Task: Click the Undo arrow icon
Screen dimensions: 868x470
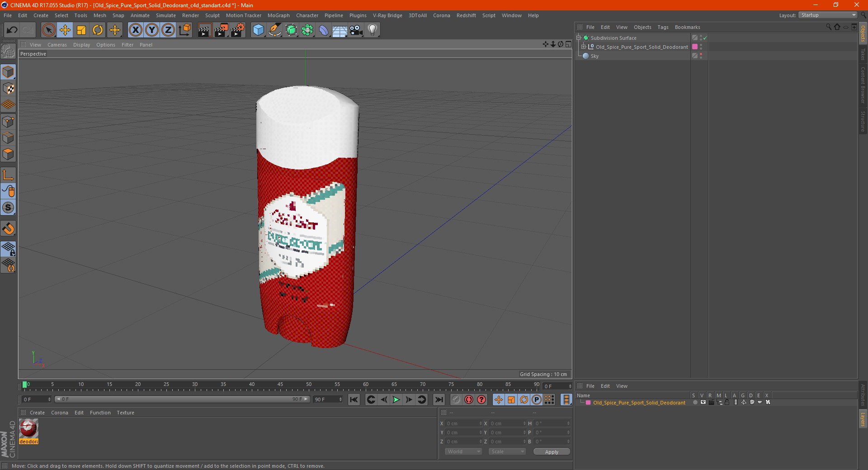Action: pyautogui.click(x=12, y=30)
